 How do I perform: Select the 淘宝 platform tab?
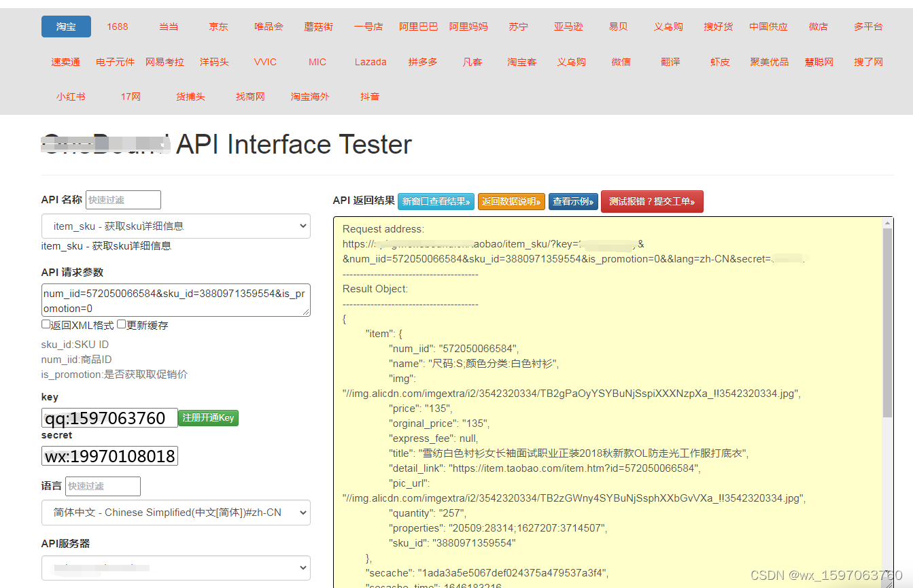[66, 27]
